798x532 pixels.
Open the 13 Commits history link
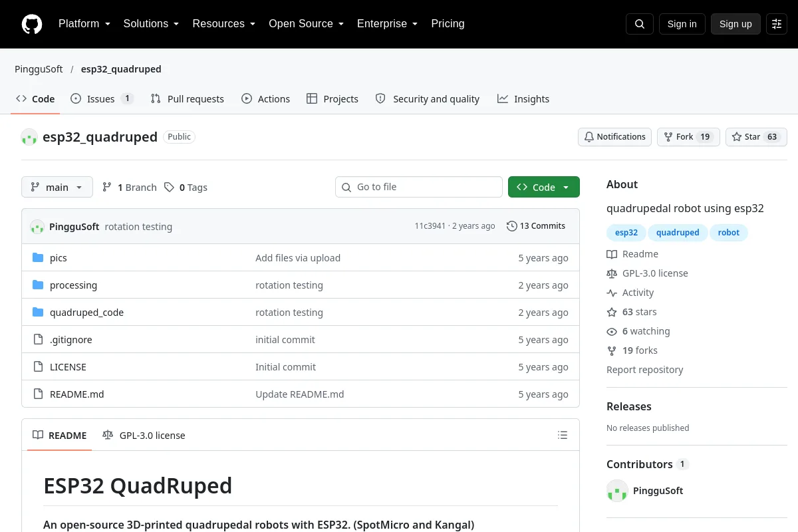coord(536,226)
